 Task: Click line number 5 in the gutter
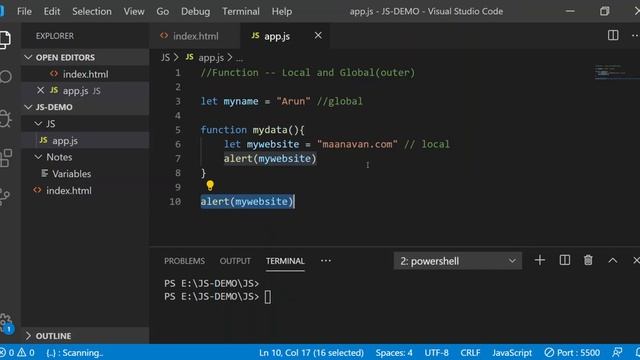tap(178, 130)
